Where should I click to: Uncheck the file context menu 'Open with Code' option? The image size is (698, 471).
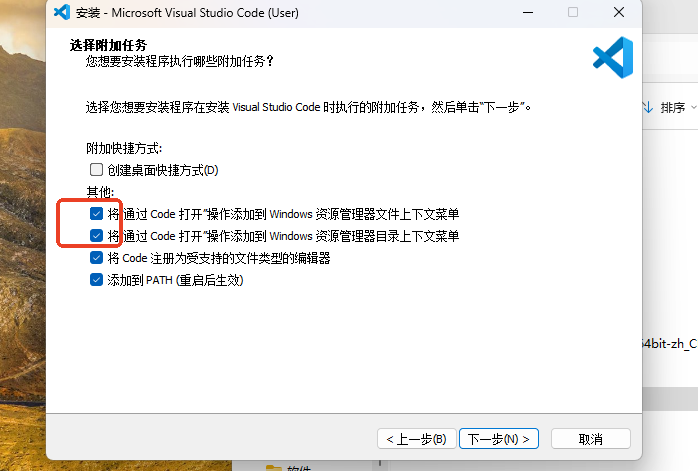pos(96,214)
